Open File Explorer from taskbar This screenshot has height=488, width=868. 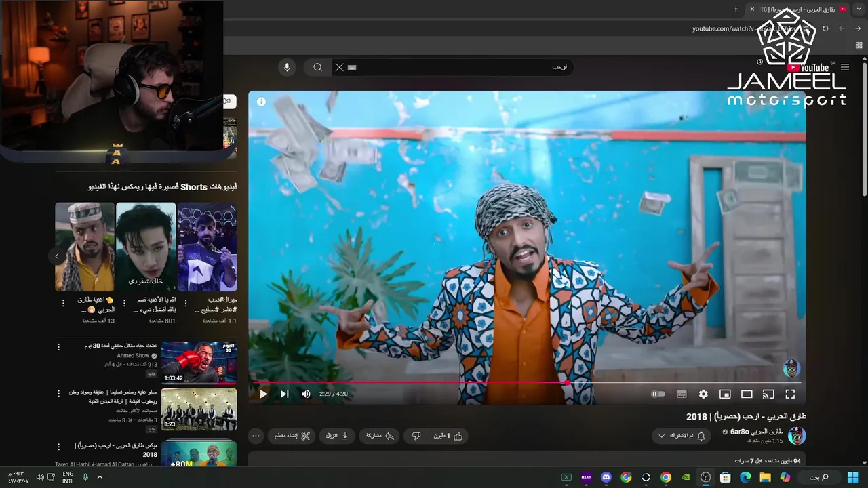click(x=765, y=477)
